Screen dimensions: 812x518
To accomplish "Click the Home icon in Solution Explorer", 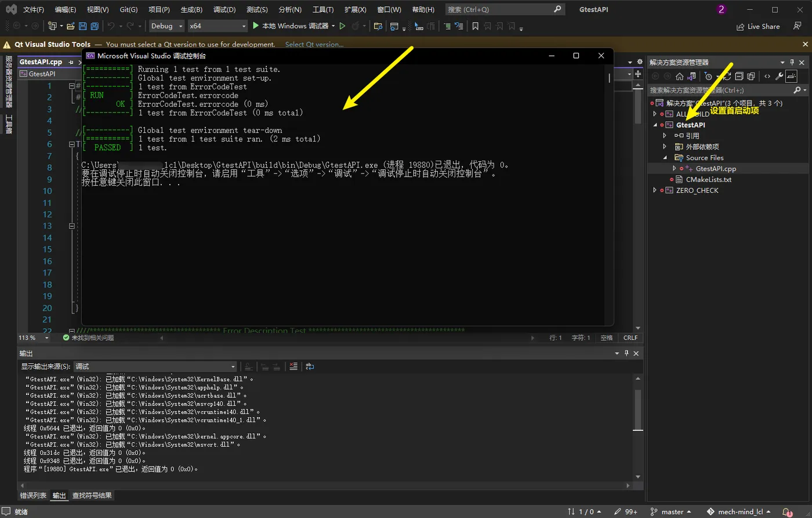I will [679, 76].
